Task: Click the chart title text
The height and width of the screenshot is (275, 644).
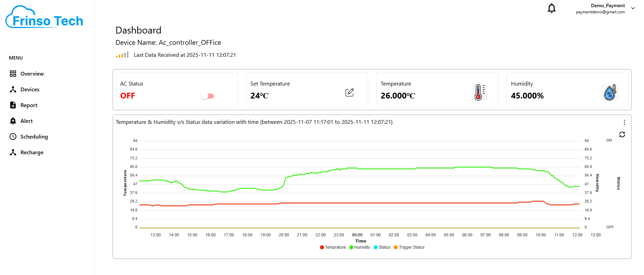Action: coord(254,122)
